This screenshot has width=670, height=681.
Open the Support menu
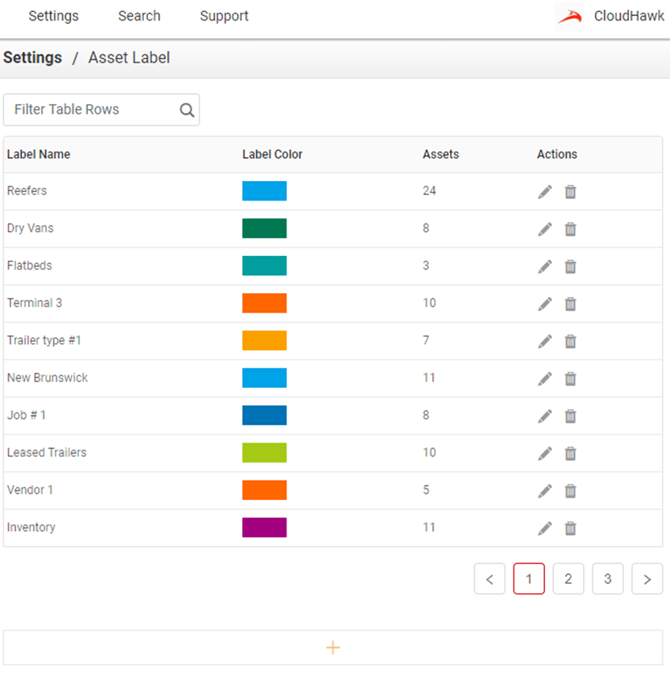[x=224, y=16]
